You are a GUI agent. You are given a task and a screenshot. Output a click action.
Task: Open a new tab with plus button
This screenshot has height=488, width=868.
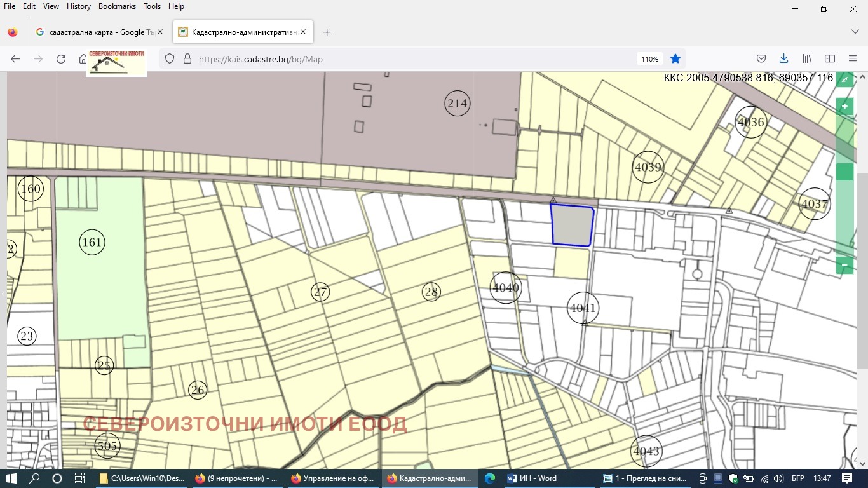(327, 32)
